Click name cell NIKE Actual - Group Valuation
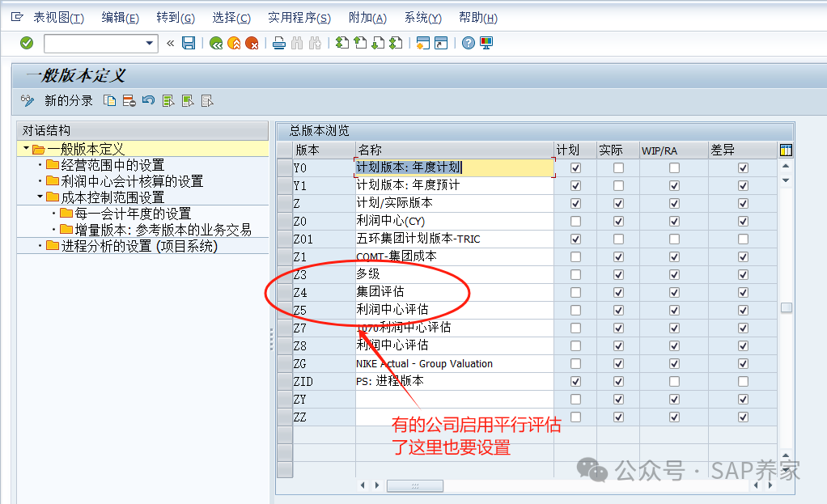This screenshot has height=504, width=827. pos(455,363)
